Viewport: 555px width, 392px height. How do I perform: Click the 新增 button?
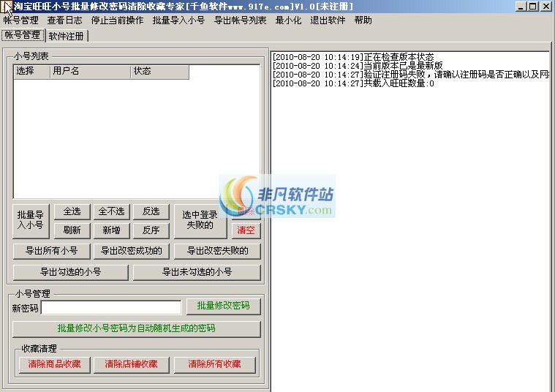pyautogui.click(x=111, y=230)
